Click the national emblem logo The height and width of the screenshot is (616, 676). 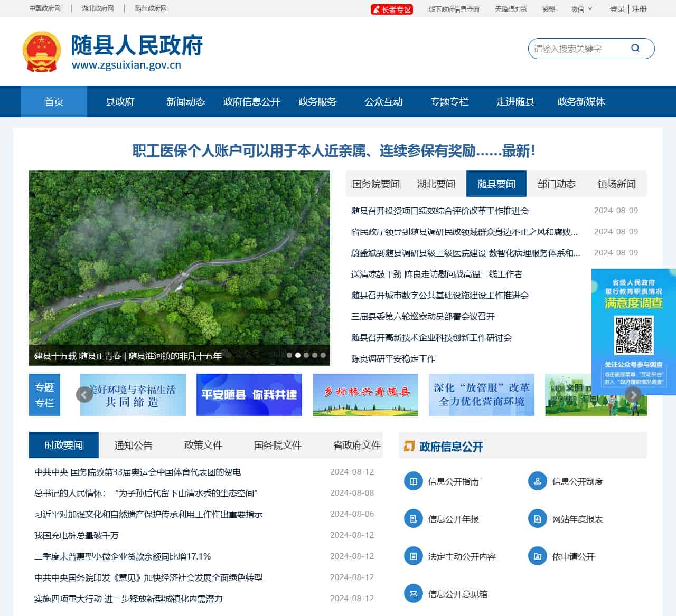point(42,51)
